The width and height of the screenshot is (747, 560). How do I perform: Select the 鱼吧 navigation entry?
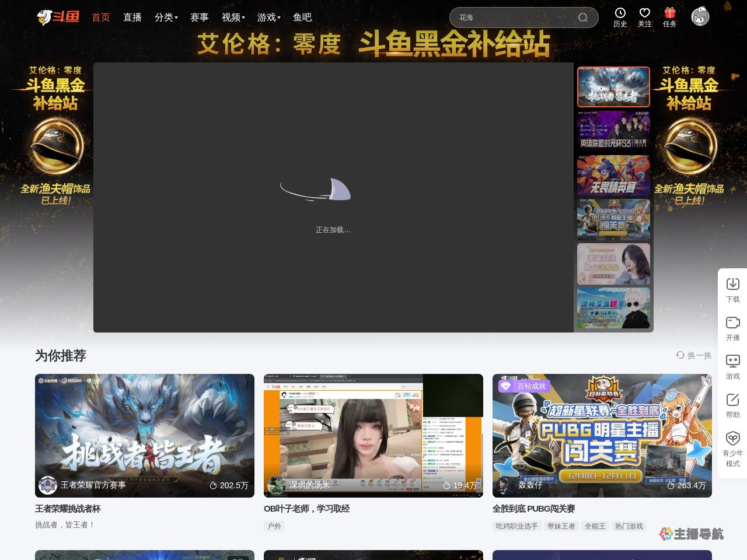tap(302, 17)
